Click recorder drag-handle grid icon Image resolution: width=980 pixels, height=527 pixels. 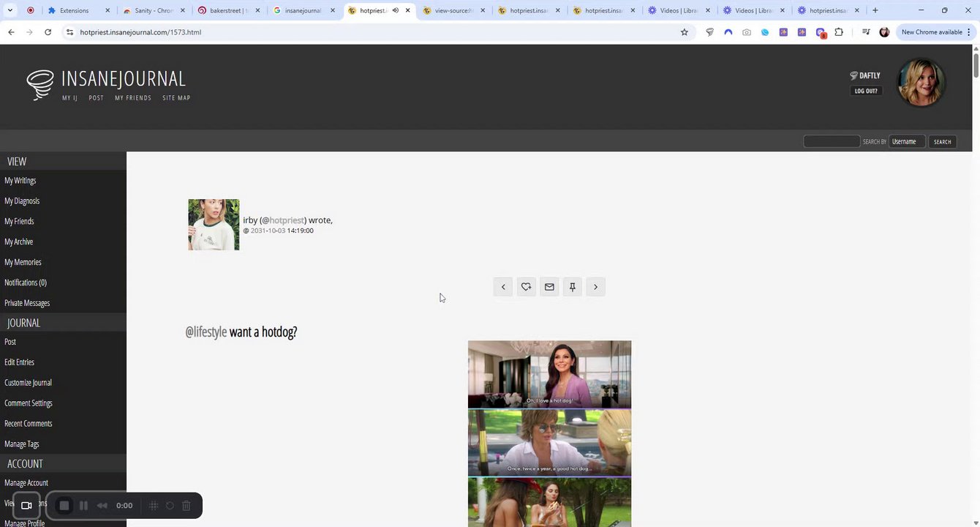point(154,505)
